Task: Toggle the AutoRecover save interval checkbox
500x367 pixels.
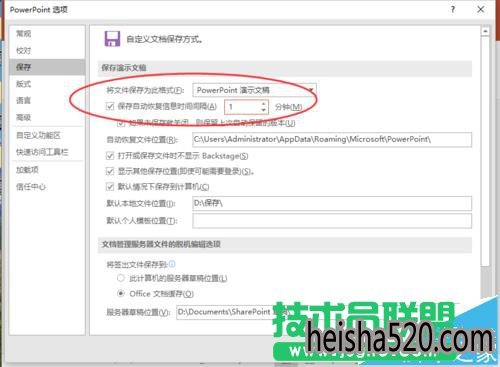Action: click(x=110, y=107)
